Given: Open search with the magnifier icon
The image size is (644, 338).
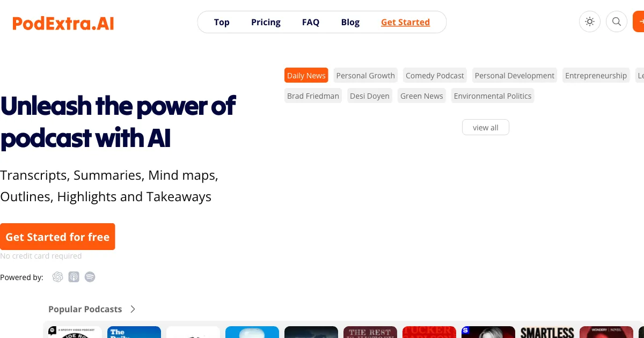Looking at the screenshot, I should coord(617,22).
